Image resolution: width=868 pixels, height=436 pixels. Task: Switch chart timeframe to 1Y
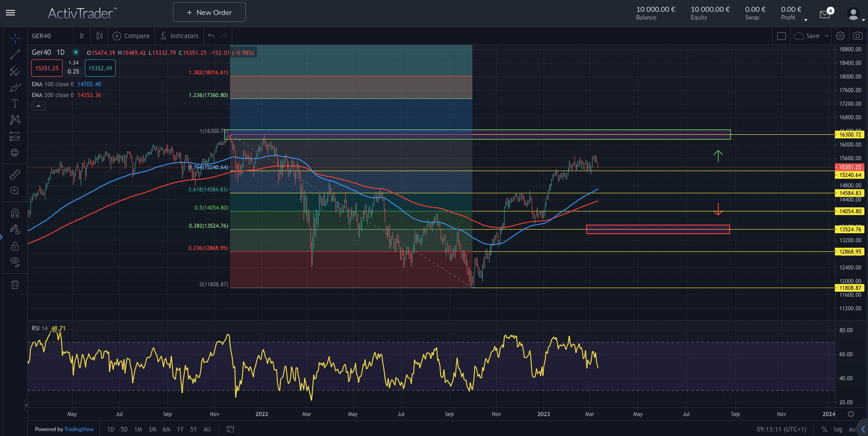pos(180,429)
